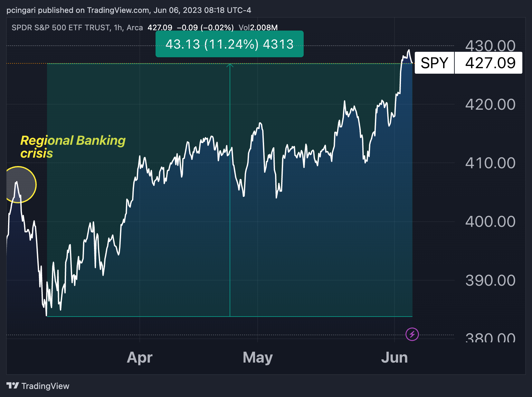The width and height of the screenshot is (532, 397).
Task: Click the purple lightning bolt event icon
Action: [412, 334]
